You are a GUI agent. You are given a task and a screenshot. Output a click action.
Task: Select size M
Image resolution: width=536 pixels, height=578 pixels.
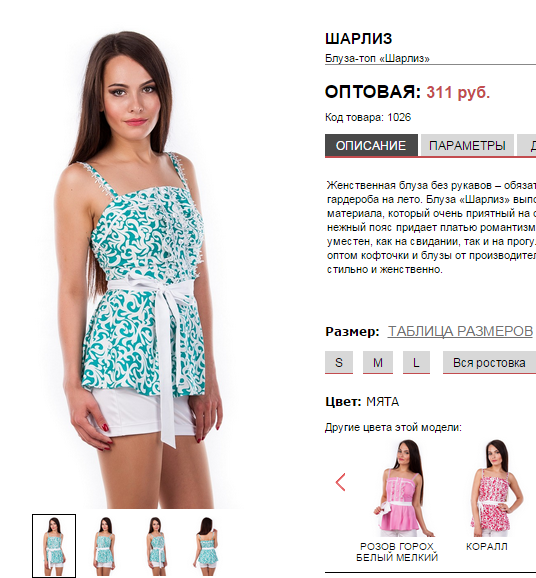tap(378, 362)
